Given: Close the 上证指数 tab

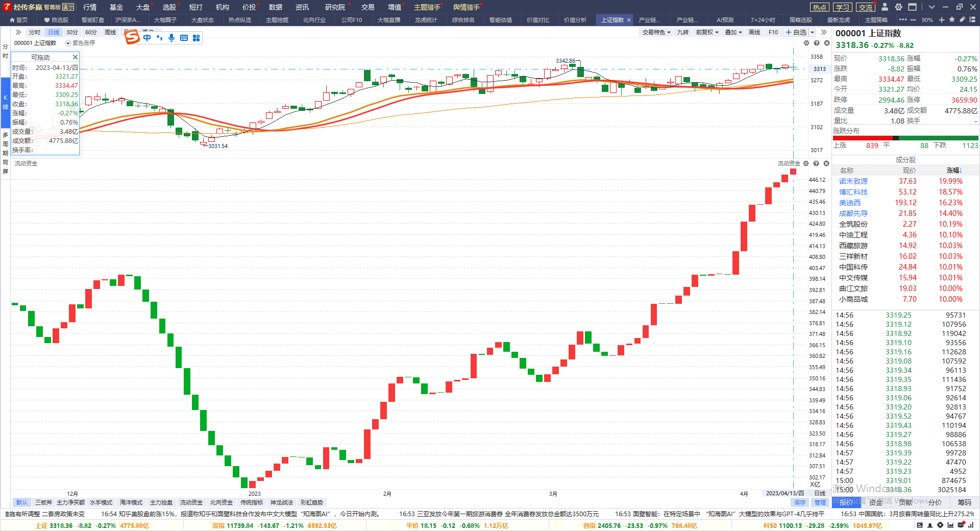Looking at the screenshot, I should tap(629, 20).
